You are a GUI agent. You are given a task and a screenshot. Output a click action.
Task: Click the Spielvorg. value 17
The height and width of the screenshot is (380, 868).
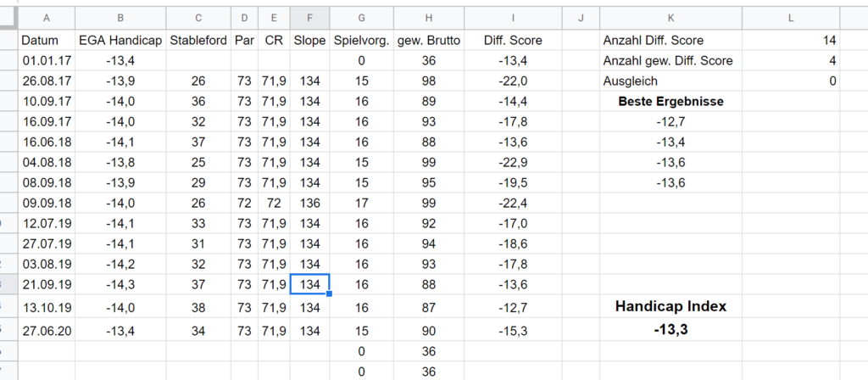point(361,203)
